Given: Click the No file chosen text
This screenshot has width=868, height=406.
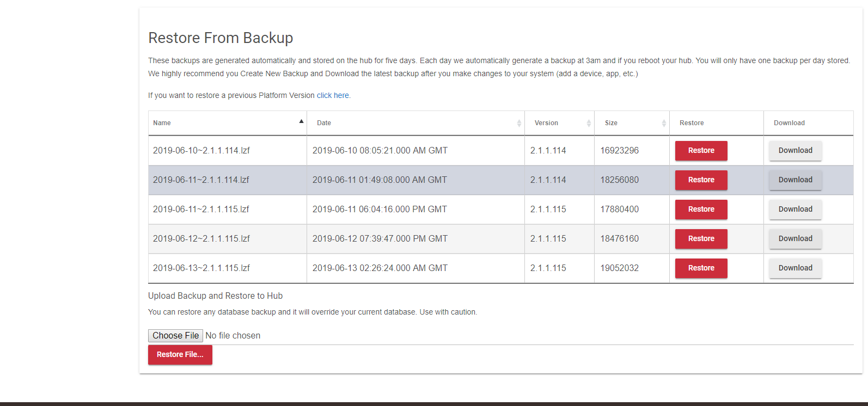Looking at the screenshot, I should pyautogui.click(x=233, y=336).
